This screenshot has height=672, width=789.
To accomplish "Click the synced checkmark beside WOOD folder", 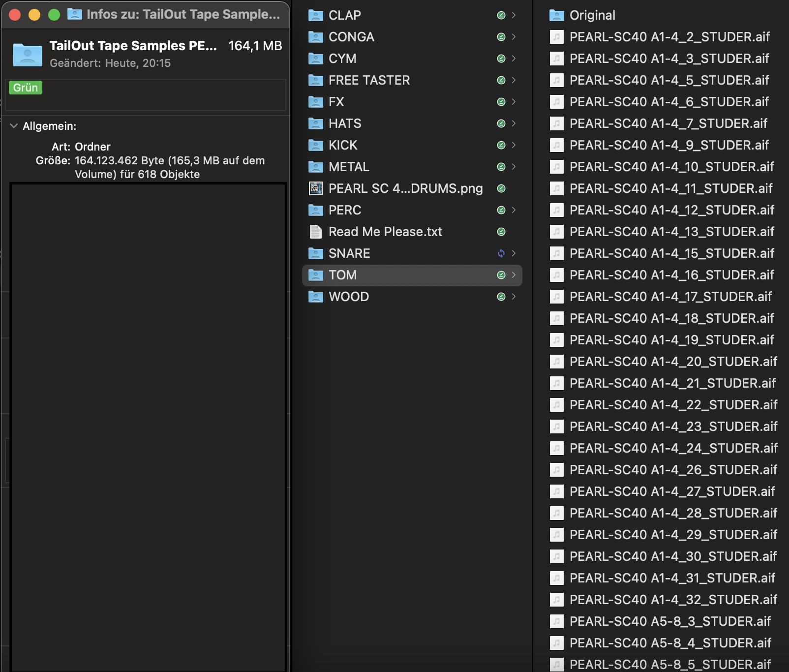I will tap(501, 297).
